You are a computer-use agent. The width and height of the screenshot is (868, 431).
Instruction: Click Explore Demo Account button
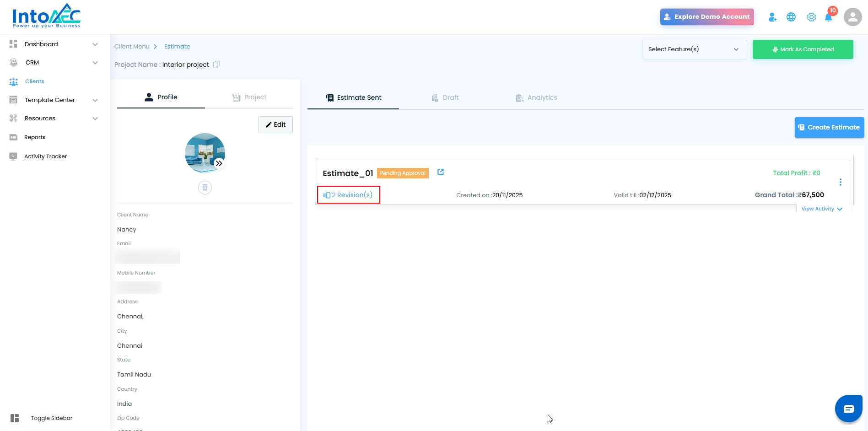tap(707, 17)
